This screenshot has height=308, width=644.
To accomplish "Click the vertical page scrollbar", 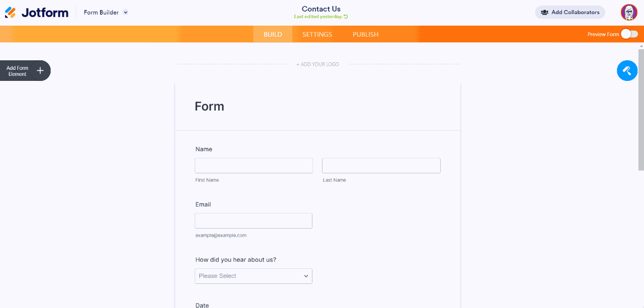I will (x=641, y=111).
